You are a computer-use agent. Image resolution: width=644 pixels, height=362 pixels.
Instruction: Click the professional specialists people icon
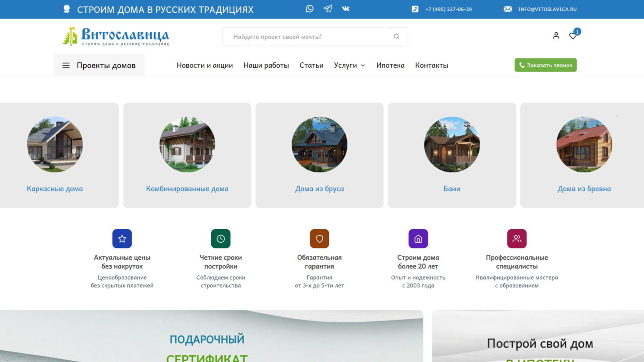coord(517,239)
